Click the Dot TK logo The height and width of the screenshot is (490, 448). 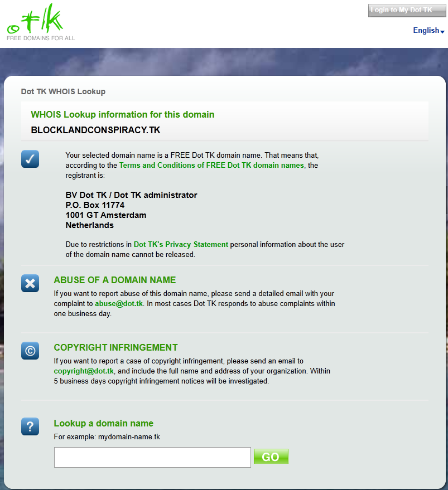pos(35,19)
